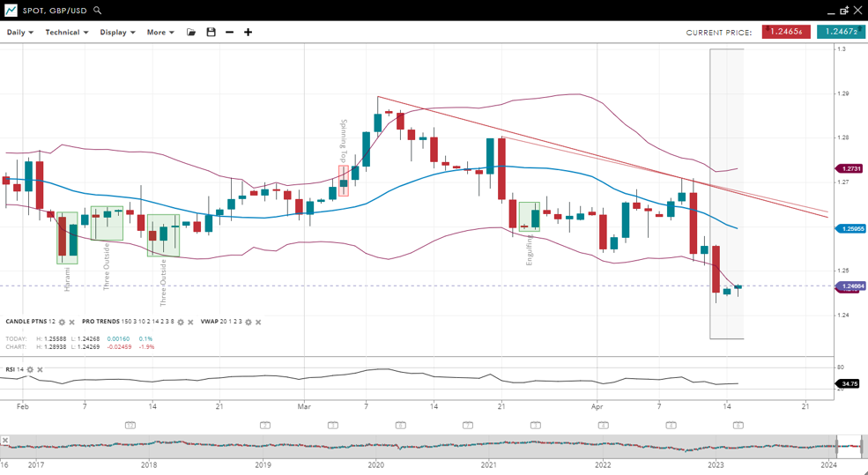Remove the Candle Ptns indicator
The image size is (868, 475).
(71, 323)
